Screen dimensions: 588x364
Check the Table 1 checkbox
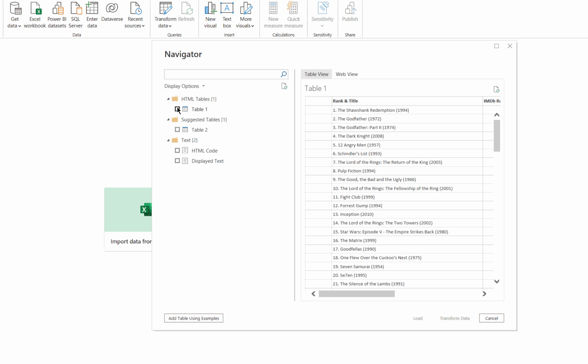tap(177, 109)
